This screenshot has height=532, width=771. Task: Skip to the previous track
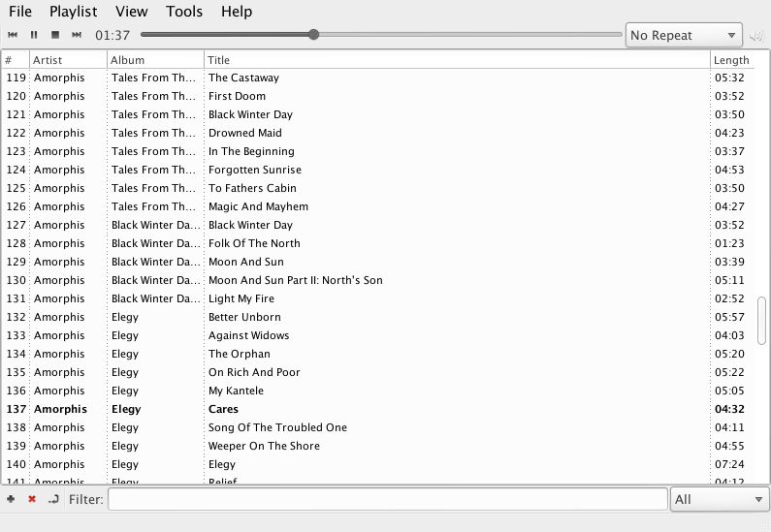pos(13,35)
